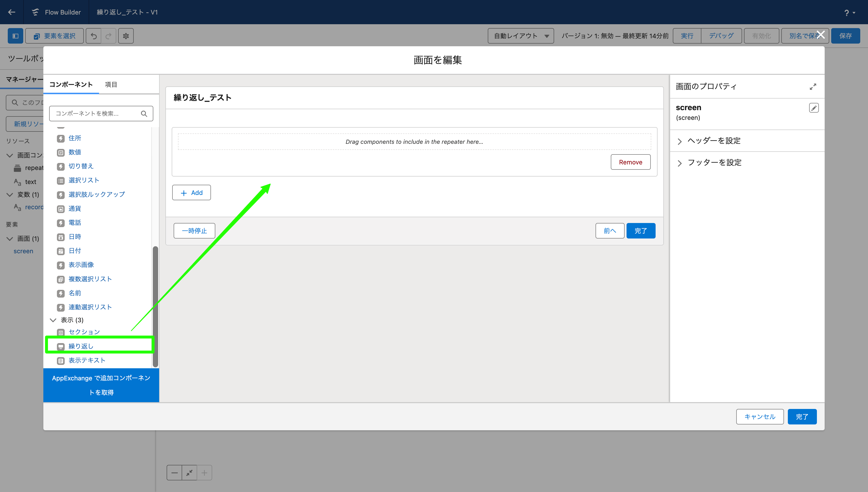Click fit-to-view canvas icon
Image resolution: width=868 pixels, height=492 pixels.
(x=189, y=472)
